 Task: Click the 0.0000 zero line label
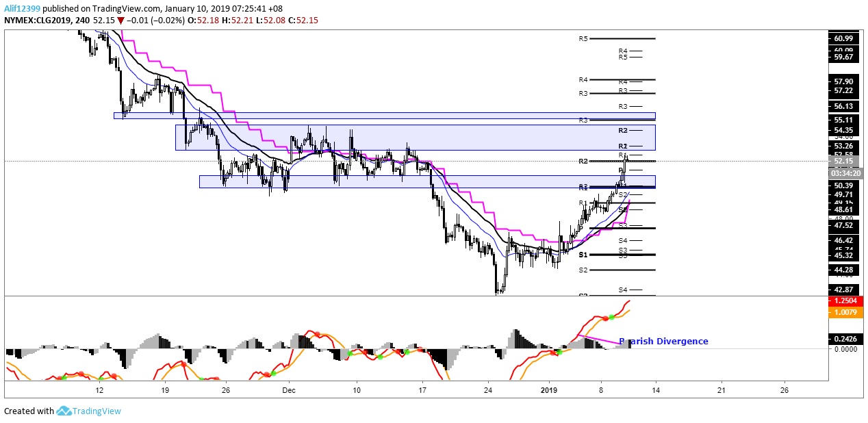(845, 349)
